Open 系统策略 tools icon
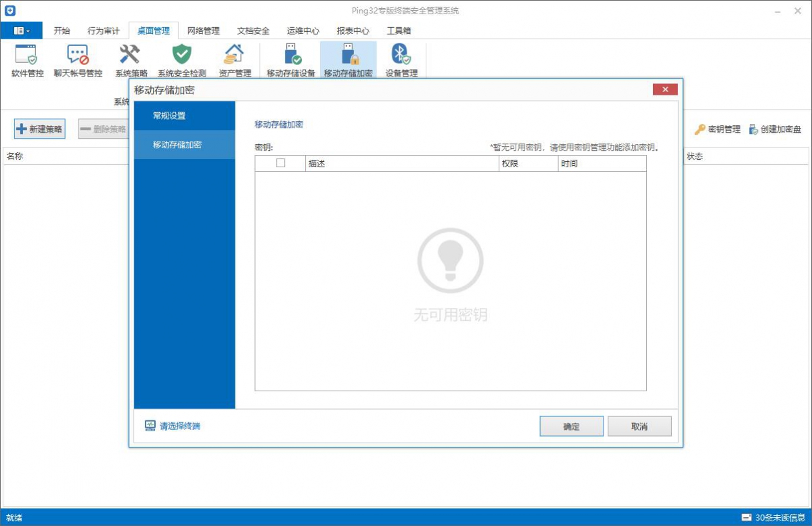 click(x=130, y=54)
